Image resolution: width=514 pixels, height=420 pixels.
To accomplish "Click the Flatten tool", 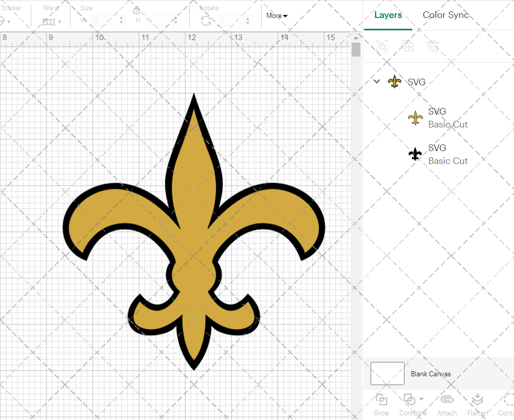I will tap(478, 405).
